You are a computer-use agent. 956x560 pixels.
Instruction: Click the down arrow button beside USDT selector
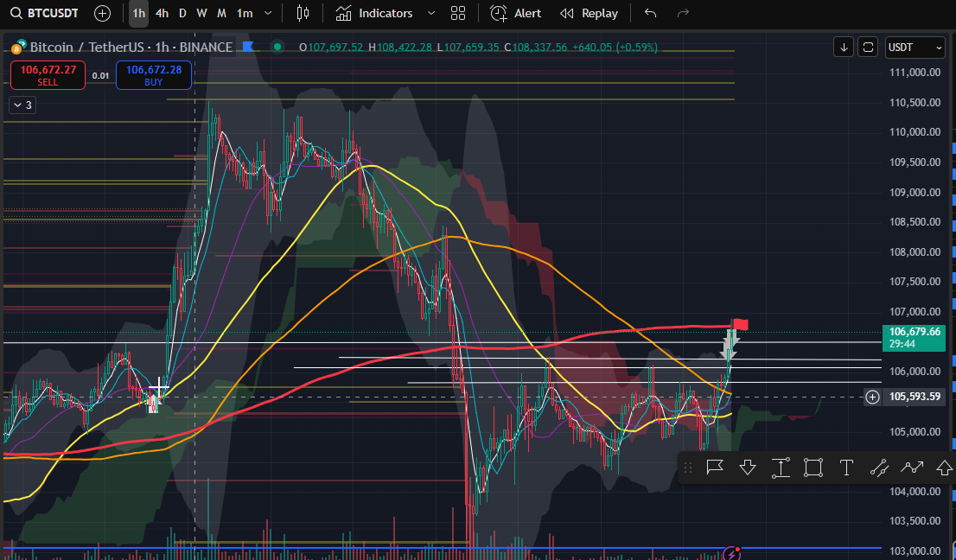(844, 47)
